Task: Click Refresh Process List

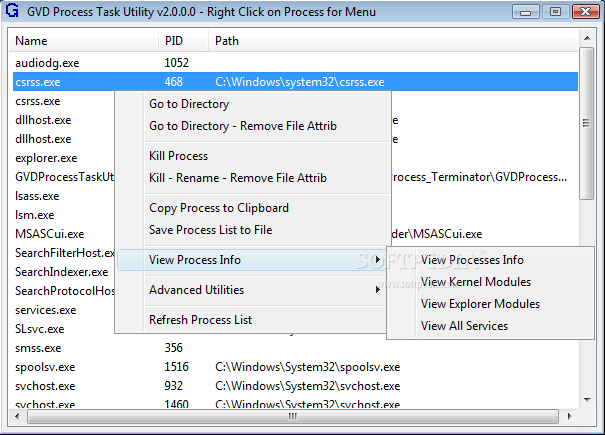Action: tap(200, 320)
